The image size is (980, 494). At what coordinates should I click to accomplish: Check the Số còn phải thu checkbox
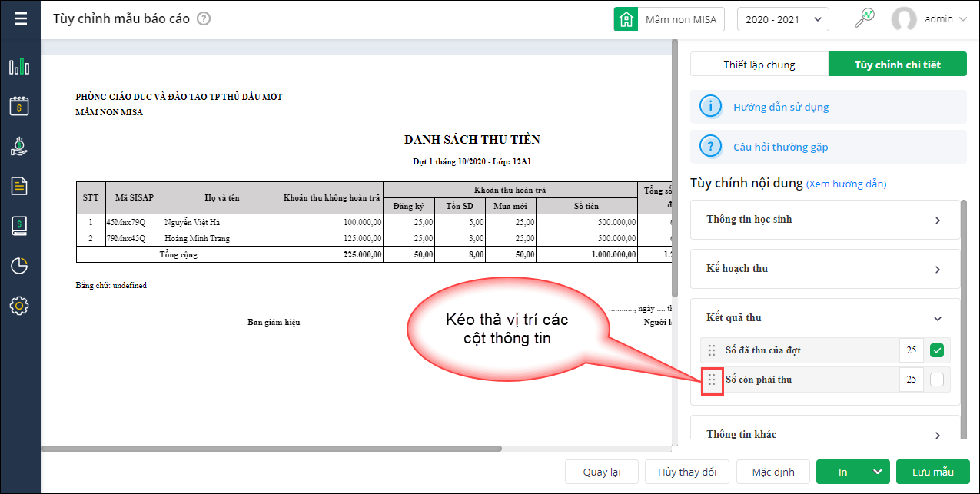click(x=936, y=380)
